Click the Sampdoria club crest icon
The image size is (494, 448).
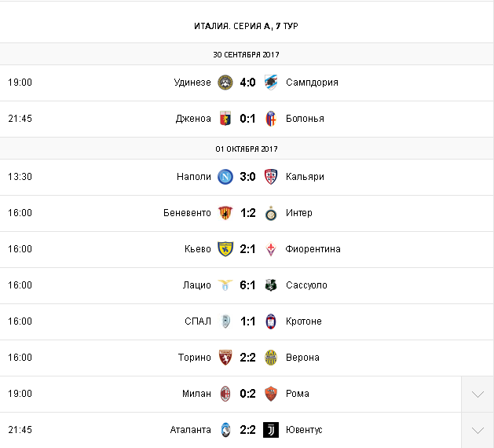[271, 83]
